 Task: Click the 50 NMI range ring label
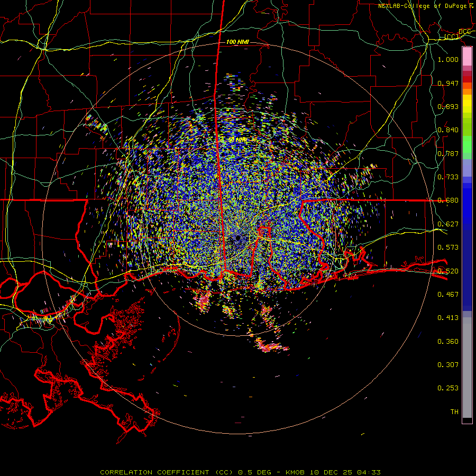(237, 140)
